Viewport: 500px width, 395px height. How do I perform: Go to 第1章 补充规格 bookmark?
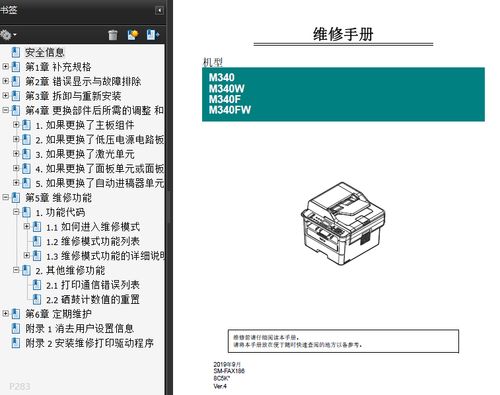coord(58,67)
